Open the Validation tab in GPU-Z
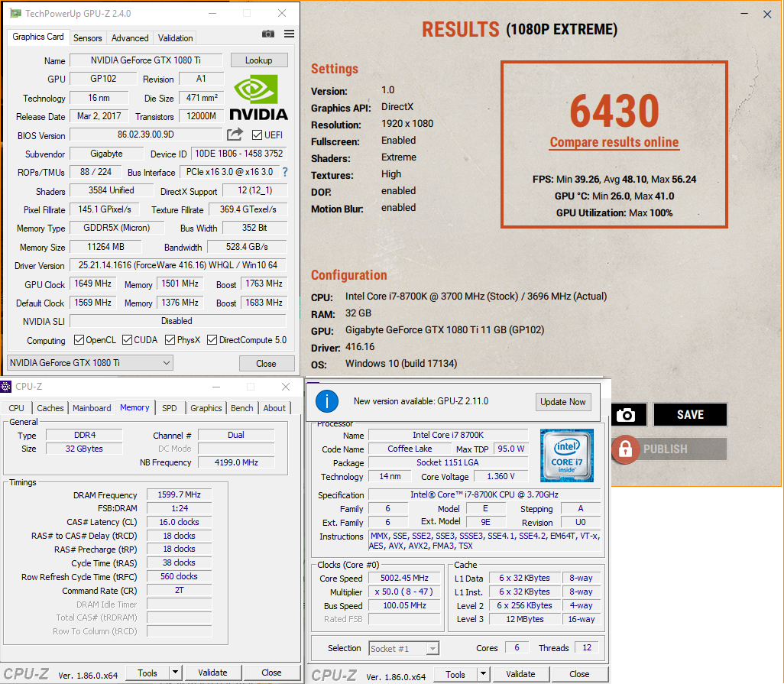 (175, 38)
